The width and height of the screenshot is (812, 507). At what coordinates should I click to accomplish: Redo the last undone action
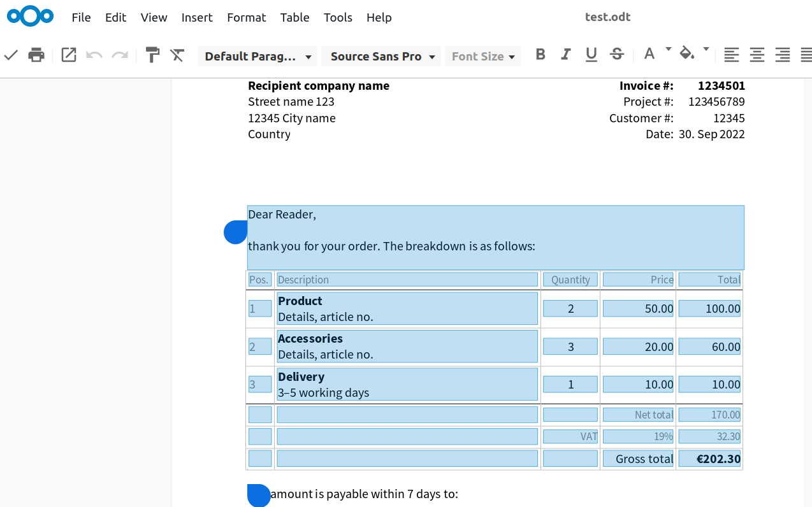(120, 55)
